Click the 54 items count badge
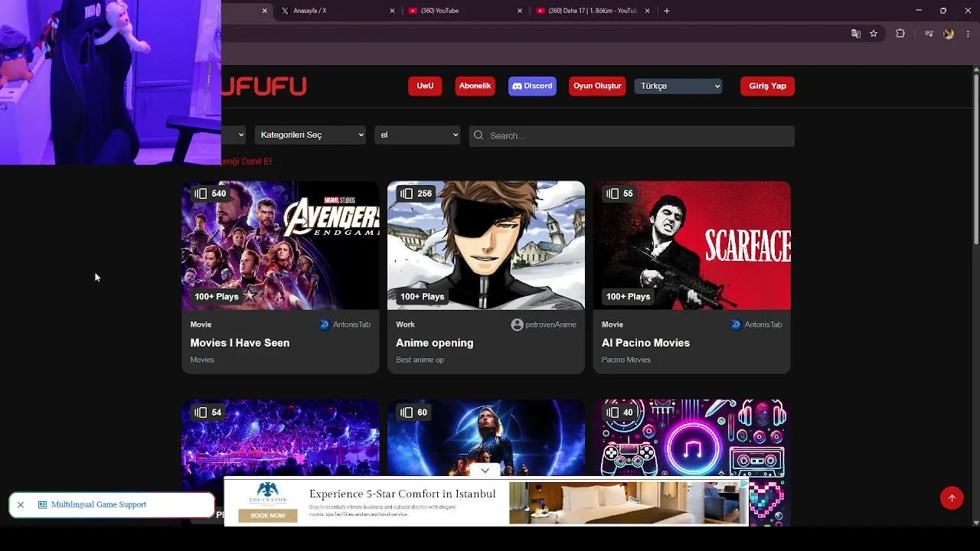This screenshot has height=551, width=980. tap(208, 412)
